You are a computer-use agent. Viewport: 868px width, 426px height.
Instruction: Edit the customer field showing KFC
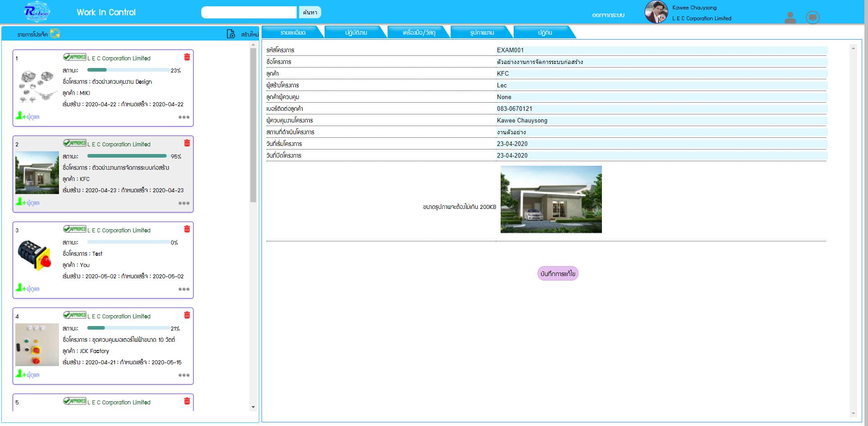pyautogui.click(x=662, y=73)
